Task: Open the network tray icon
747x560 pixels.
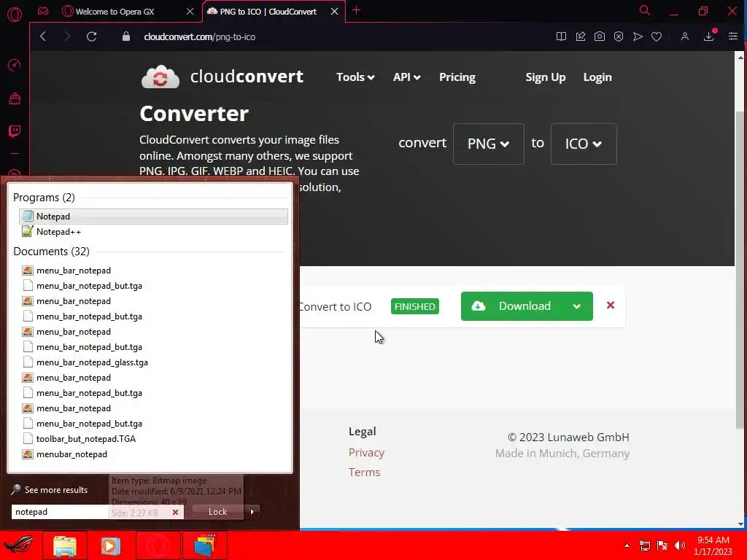Action: point(645,545)
